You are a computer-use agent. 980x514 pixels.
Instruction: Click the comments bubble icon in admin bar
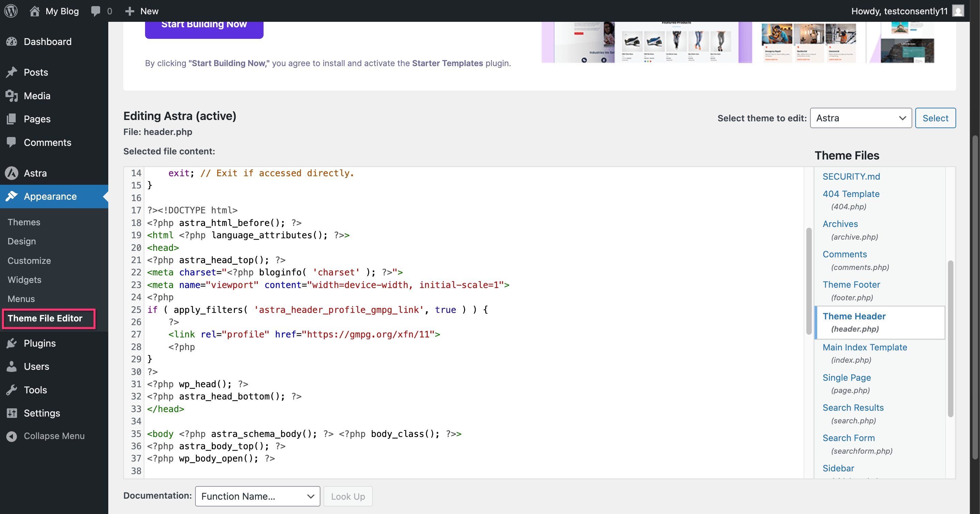tap(95, 11)
